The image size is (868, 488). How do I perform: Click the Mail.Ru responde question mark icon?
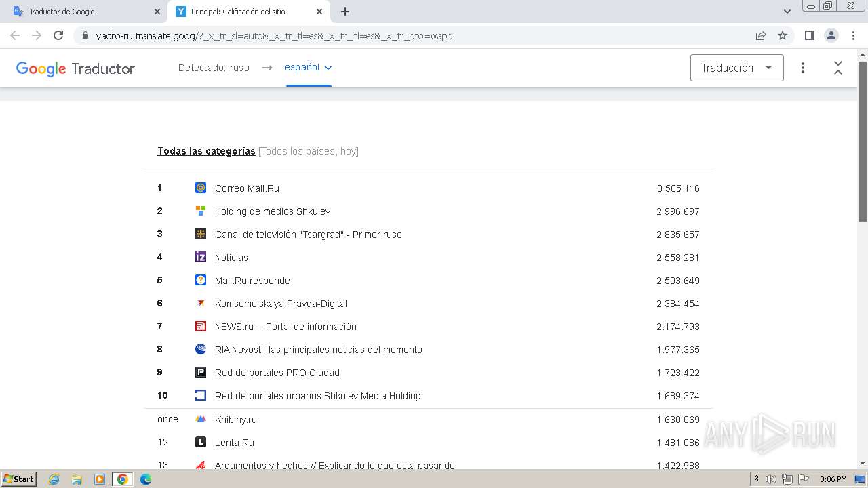tap(201, 281)
